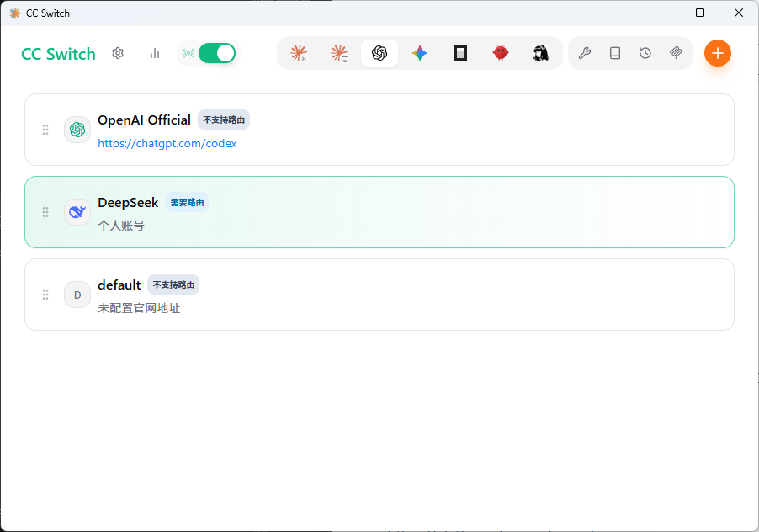Open settings via the gear icon

(118, 53)
